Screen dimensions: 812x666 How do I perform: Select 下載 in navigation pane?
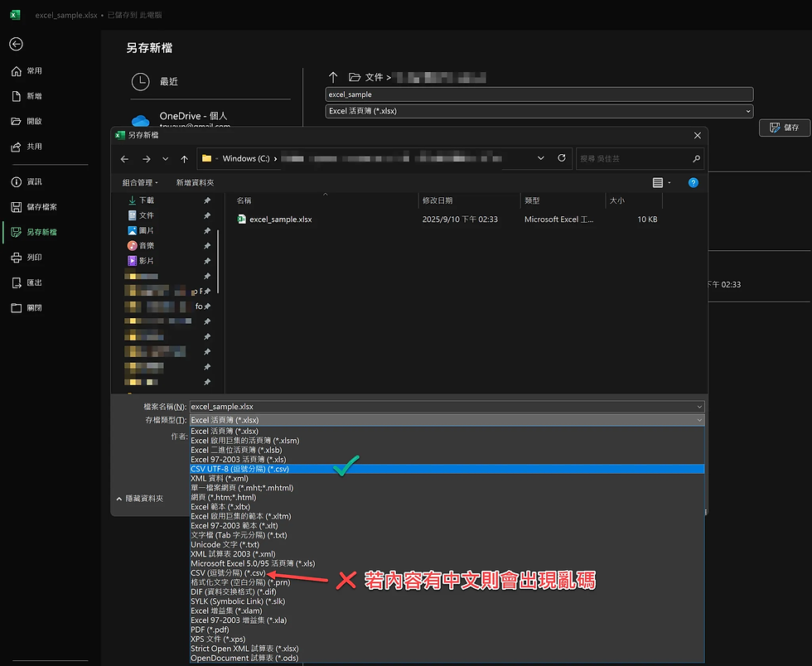142,200
